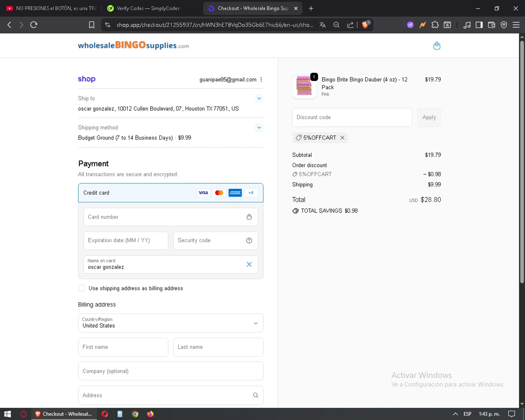Click the Shop logo
525x420 pixels.
(86, 79)
